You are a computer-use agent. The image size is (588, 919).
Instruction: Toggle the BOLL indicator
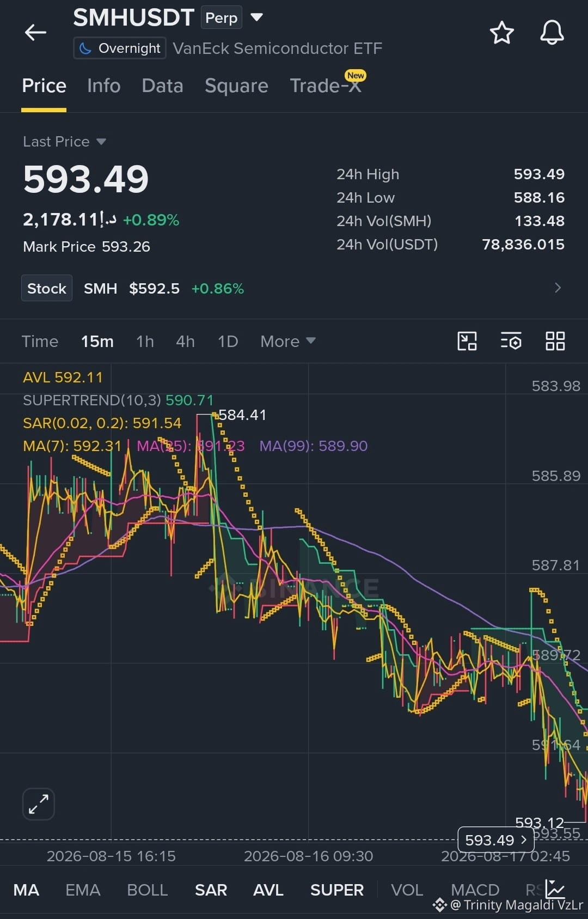pyautogui.click(x=147, y=890)
